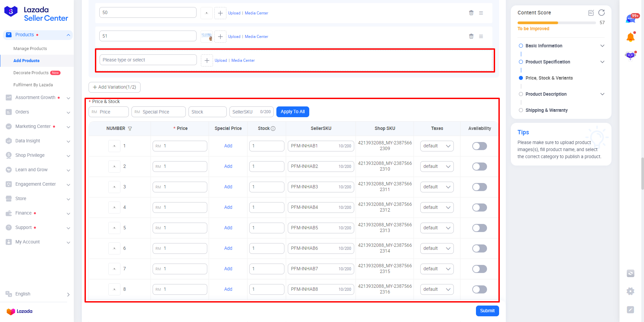Screen dimensions: 644x322
Task: Open Taxes dropdown for variant 2
Action: pos(437,167)
